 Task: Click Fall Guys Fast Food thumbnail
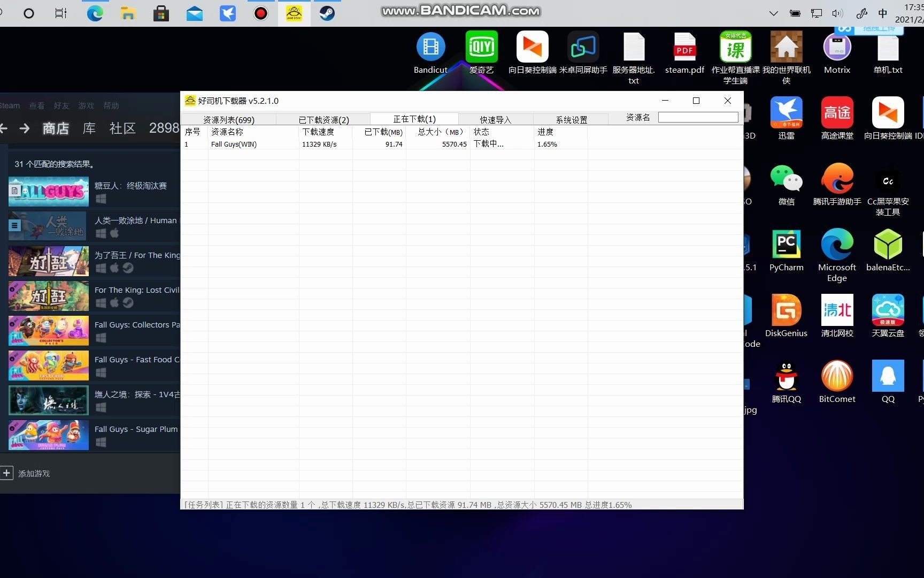(49, 366)
